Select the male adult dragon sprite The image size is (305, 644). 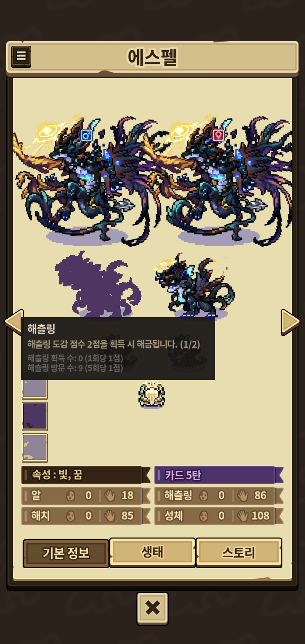click(x=85, y=181)
